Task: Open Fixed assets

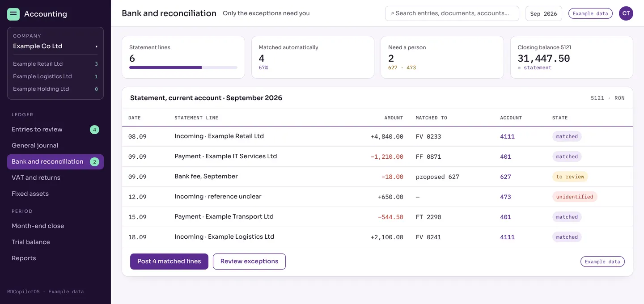Action: tap(55, 194)
